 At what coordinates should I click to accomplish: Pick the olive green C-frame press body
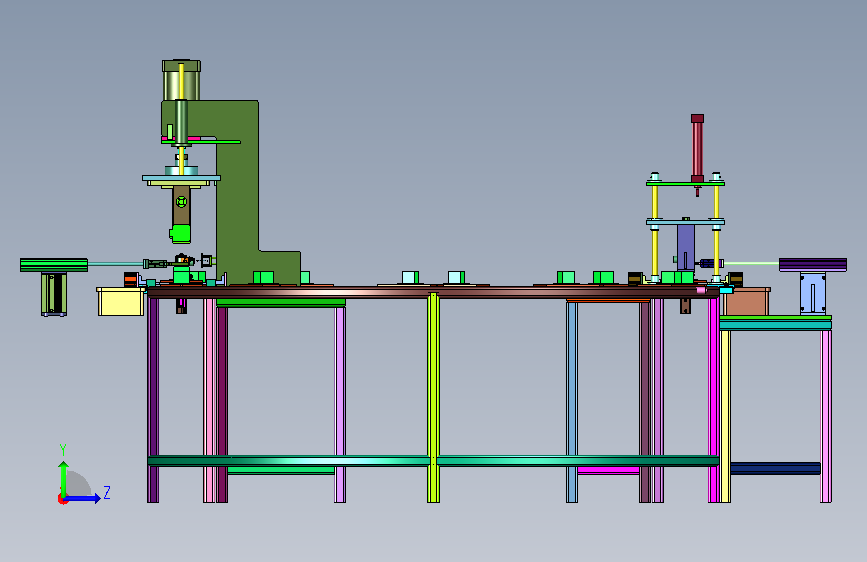[238, 191]
